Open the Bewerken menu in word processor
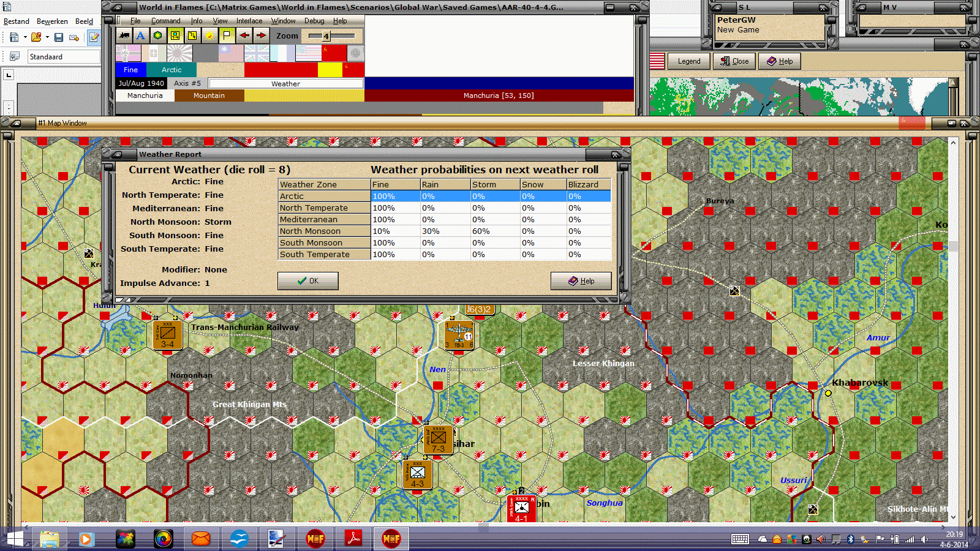 tap(52, 21)
